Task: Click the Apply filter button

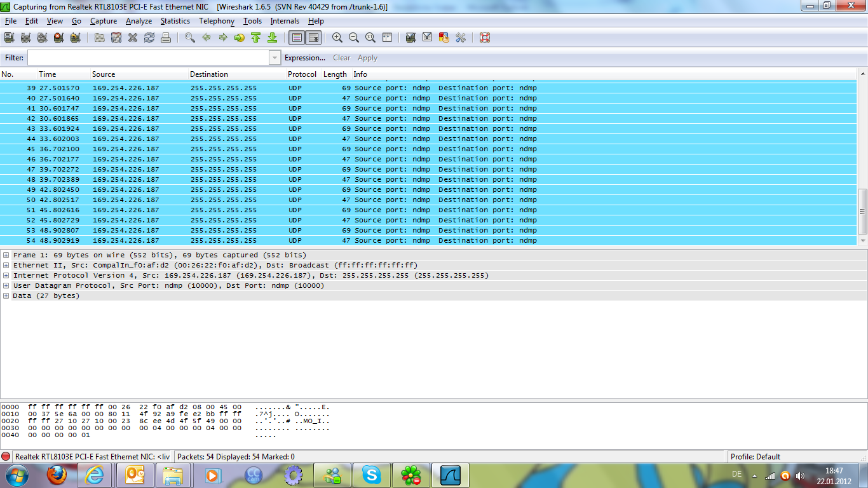Action: [367, 58]
